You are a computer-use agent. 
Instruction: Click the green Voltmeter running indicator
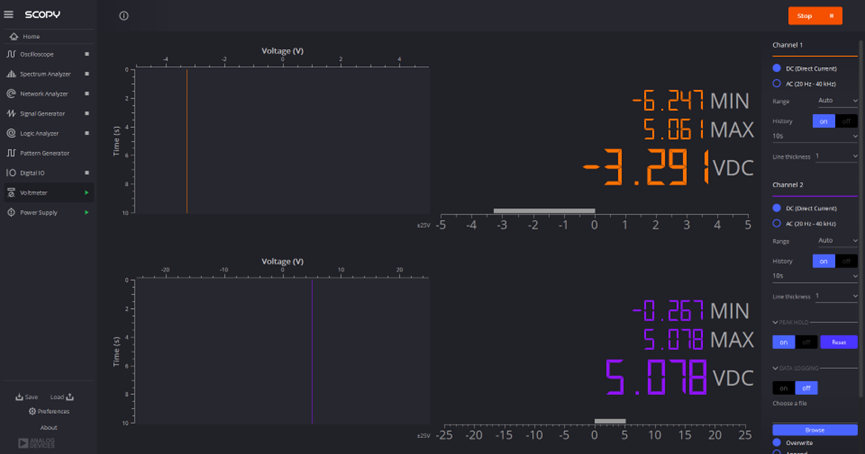(x=87, y=193)
